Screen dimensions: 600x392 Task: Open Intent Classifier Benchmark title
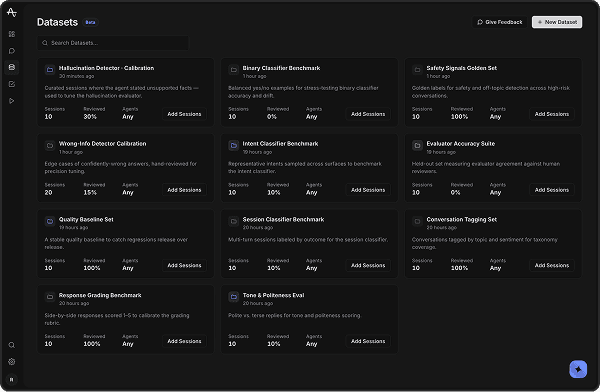point(280,144)
